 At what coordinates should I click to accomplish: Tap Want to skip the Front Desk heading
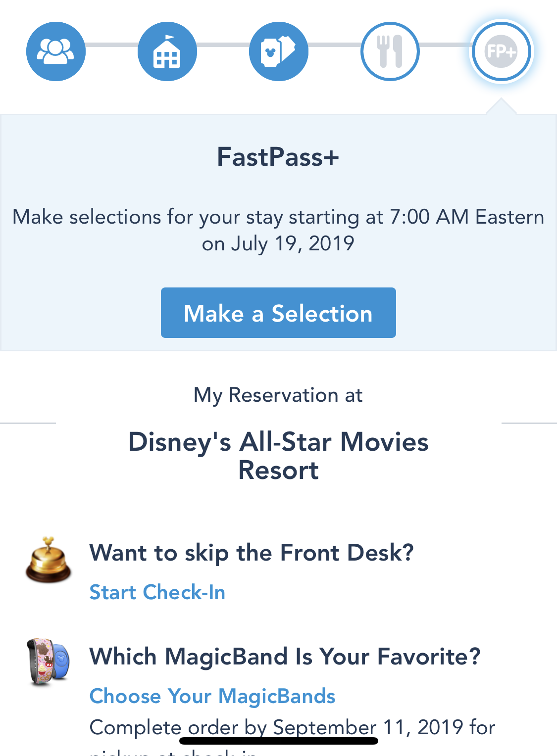click(251, 553)
